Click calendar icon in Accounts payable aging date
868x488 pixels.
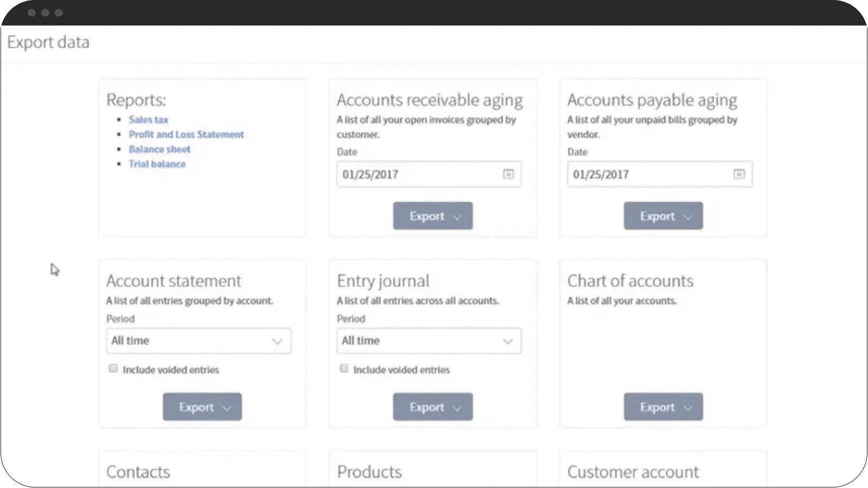[739, 174]
